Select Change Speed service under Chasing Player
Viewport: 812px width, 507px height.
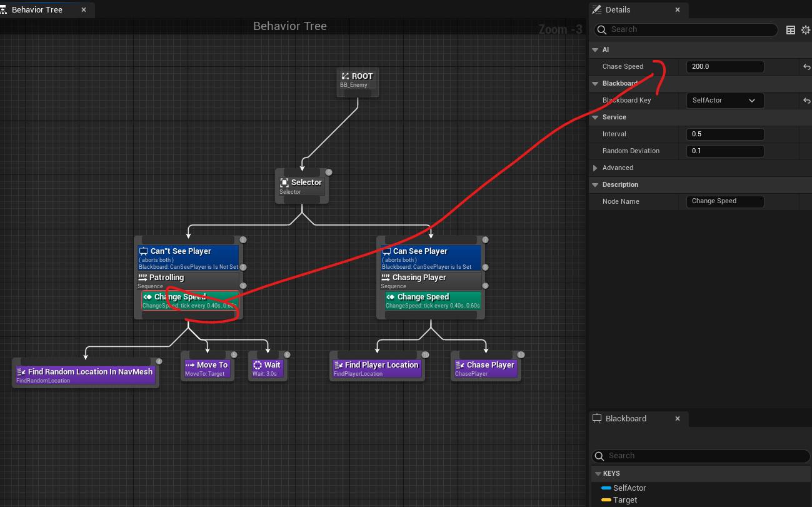click(433, 301)
